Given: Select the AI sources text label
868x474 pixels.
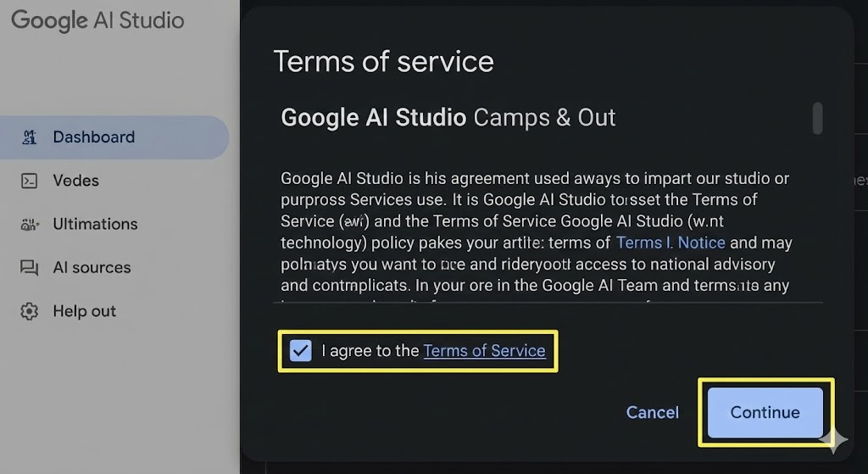Looking at the screenshot, I should point(92,268).
